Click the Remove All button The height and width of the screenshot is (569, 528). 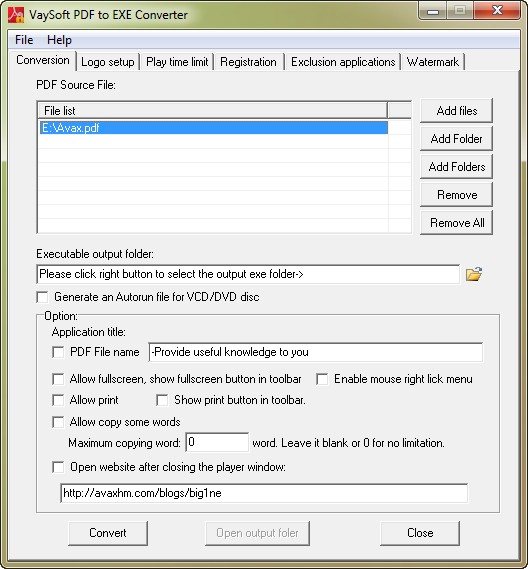(457, 222)
